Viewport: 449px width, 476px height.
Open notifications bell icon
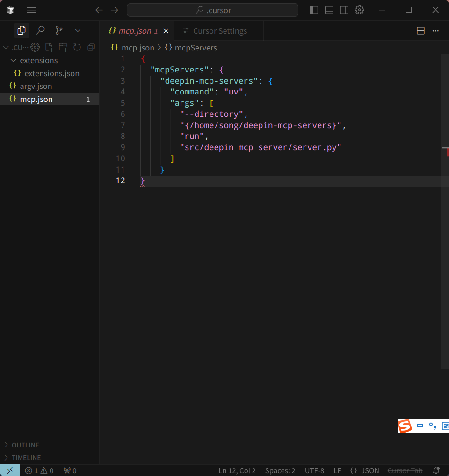pos(436,470)
